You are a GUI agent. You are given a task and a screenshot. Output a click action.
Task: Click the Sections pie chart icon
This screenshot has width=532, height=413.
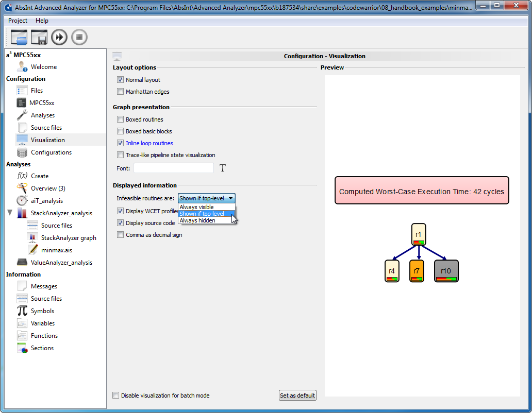(22, 348)
